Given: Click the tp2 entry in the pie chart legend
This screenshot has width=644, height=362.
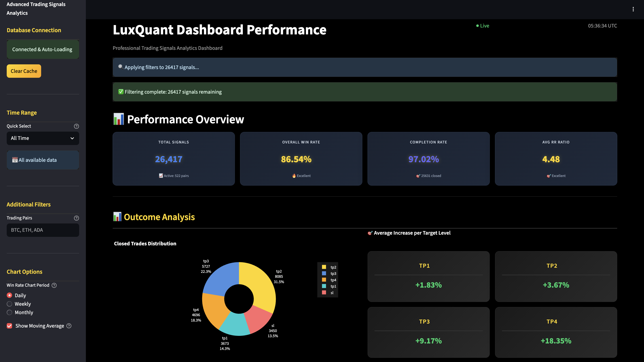Looking at the screenshot, I should pos(333,267).
